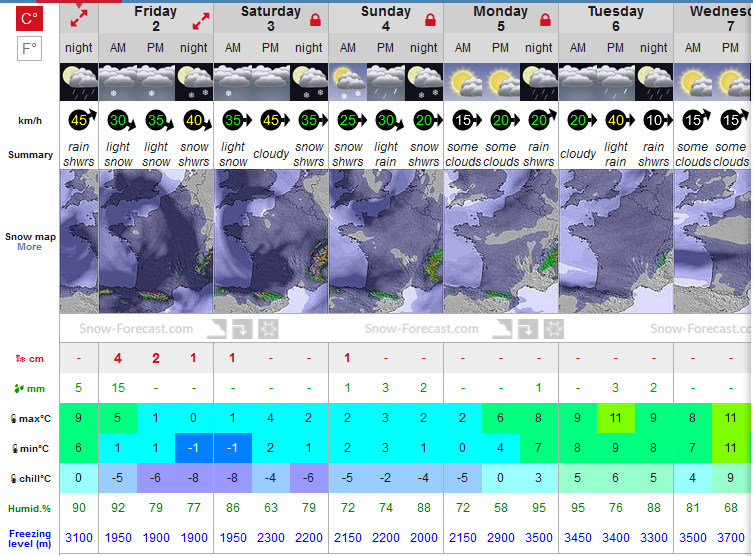Click the Sunday AM 25 km/h wind icon
The width and height of the screenshot is (753, 556).
click(x=351, y=120)
